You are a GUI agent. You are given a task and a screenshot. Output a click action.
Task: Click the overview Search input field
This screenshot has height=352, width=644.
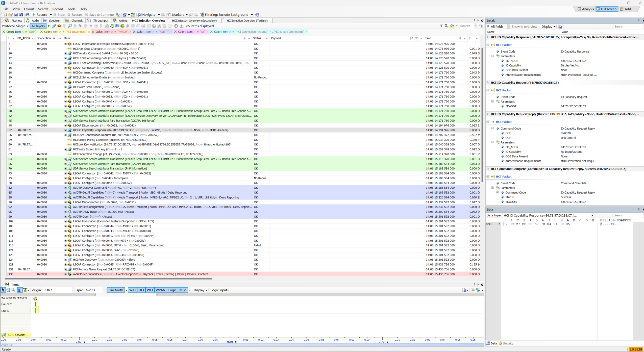pos(467,26)
